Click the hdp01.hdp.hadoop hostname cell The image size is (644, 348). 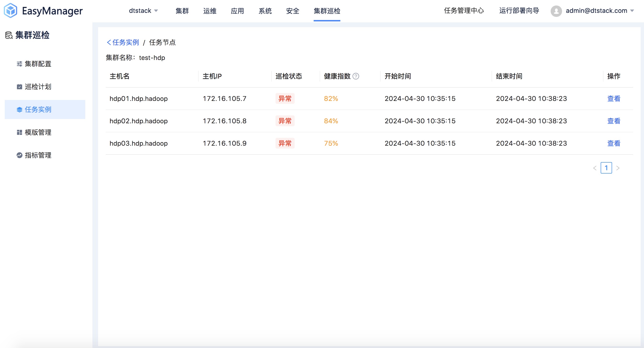[139, 99]
